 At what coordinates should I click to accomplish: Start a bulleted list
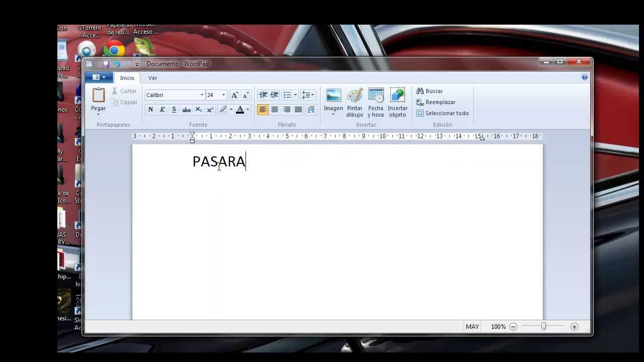pos(287,95)
